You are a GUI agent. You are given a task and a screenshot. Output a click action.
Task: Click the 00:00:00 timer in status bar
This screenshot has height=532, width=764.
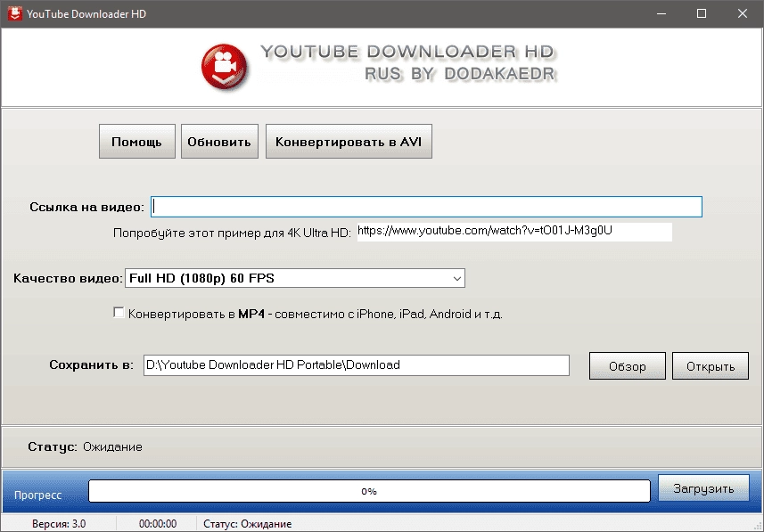pyautogui.click(x=158, y=524)
